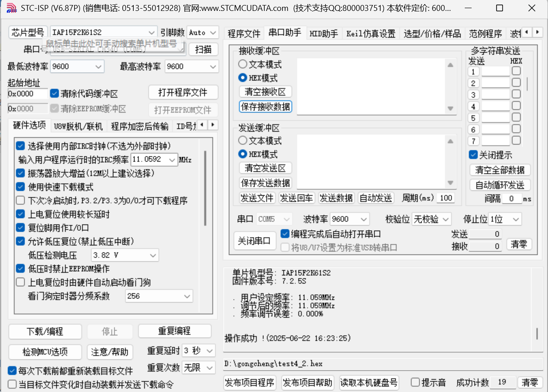Click the 打开程序文件 button
548x392 pixels.
click(x=183, y=92)
